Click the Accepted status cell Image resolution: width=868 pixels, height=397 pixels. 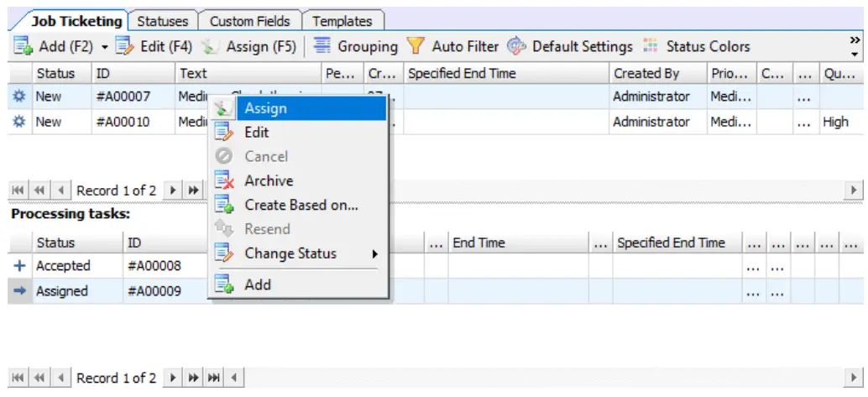point(77,266)
